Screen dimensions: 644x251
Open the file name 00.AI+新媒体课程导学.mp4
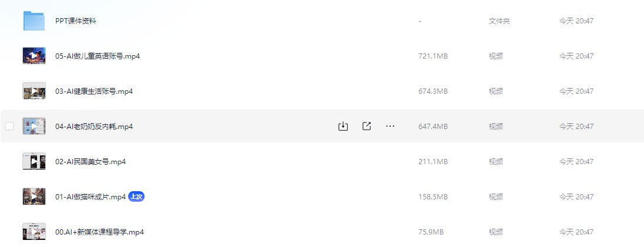coord(99,233)
